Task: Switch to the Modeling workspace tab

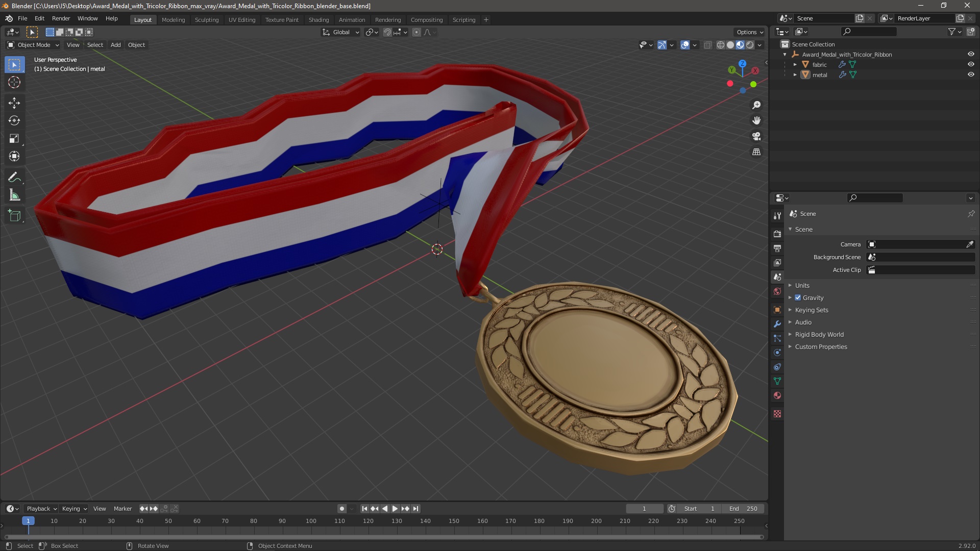Action: tap(173, 20)
